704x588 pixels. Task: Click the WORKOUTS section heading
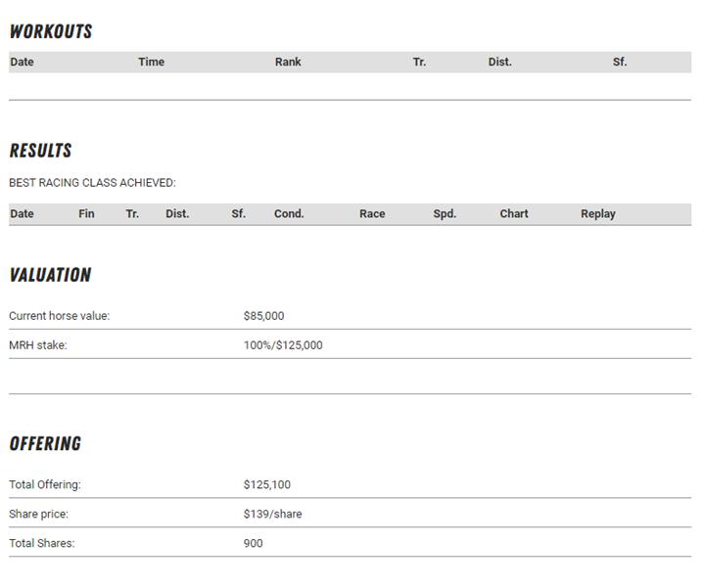[x=51, y=31]
